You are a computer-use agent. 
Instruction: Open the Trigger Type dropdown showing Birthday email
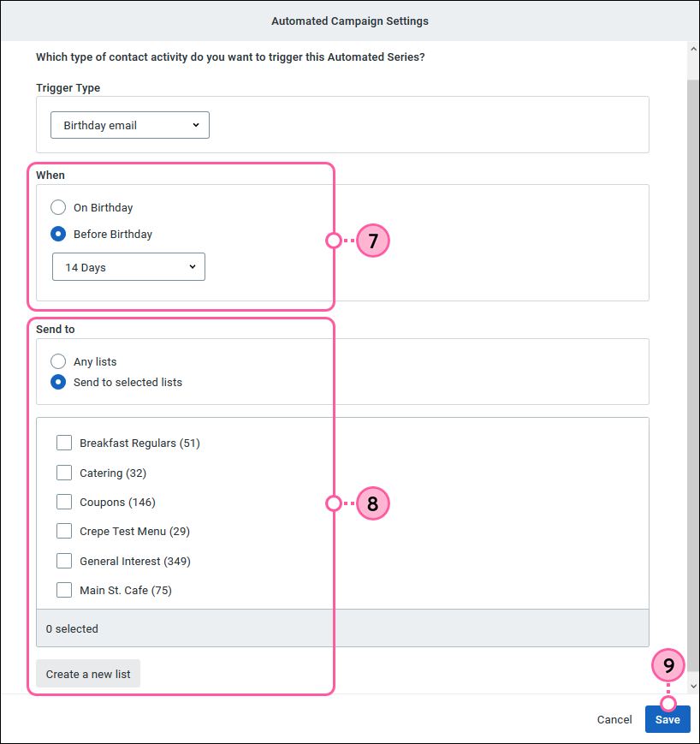(x=130, y=125)
